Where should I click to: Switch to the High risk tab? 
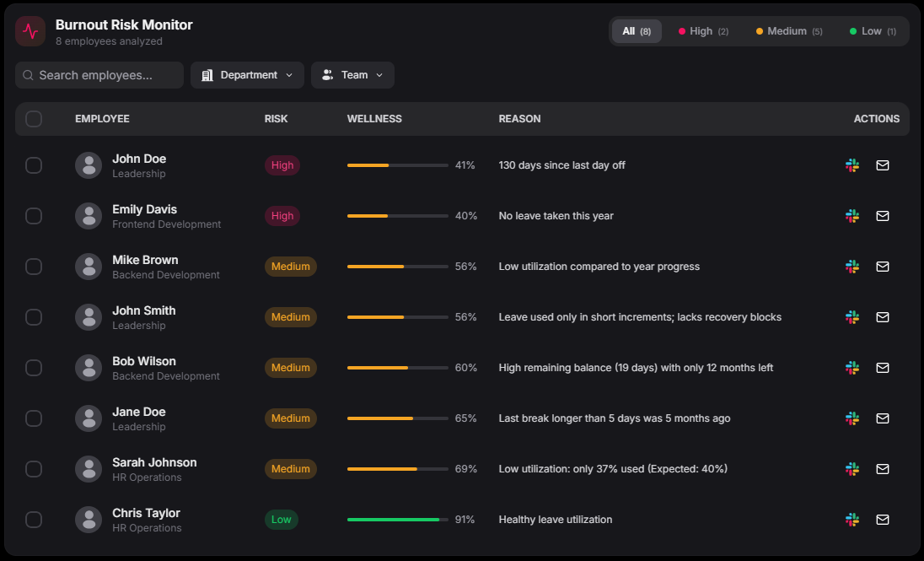point(703,31)
